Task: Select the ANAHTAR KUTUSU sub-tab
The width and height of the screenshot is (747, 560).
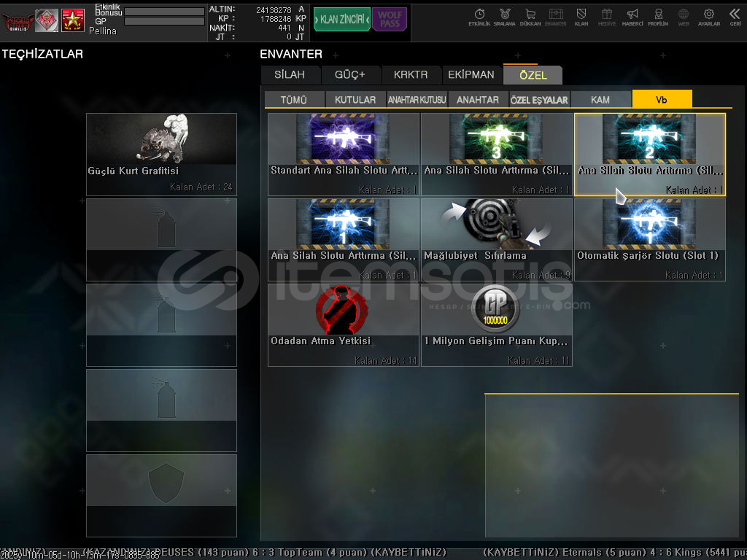Action: click(417, 100)
